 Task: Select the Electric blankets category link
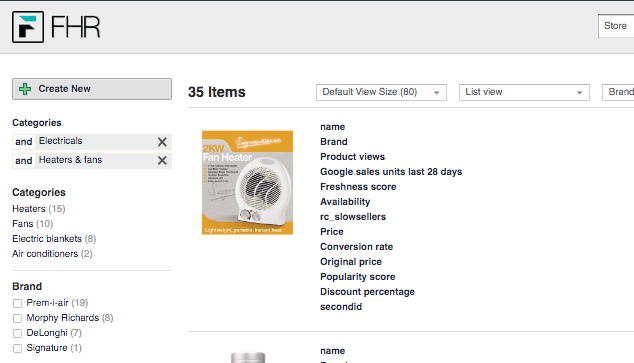(47, 238)
